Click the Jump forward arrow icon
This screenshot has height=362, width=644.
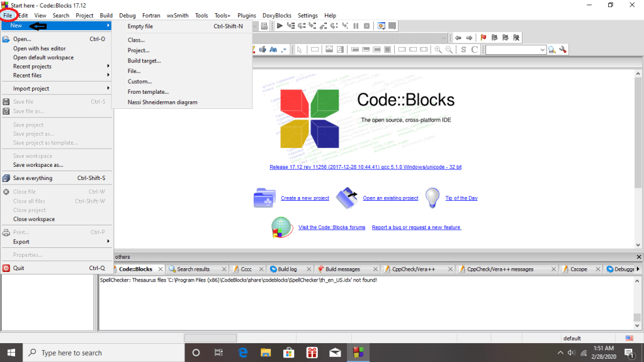[x=469, y=38]
